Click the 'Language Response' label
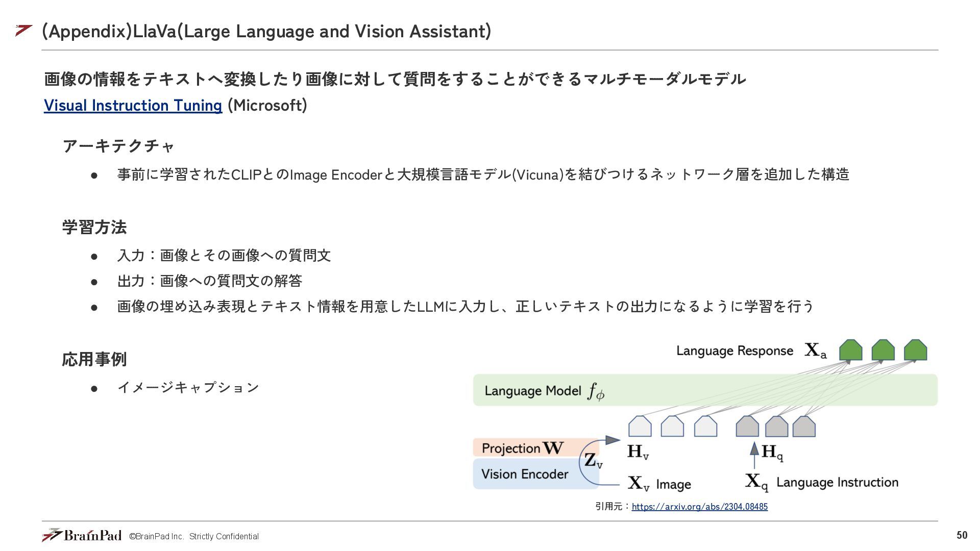 [734, 351]
